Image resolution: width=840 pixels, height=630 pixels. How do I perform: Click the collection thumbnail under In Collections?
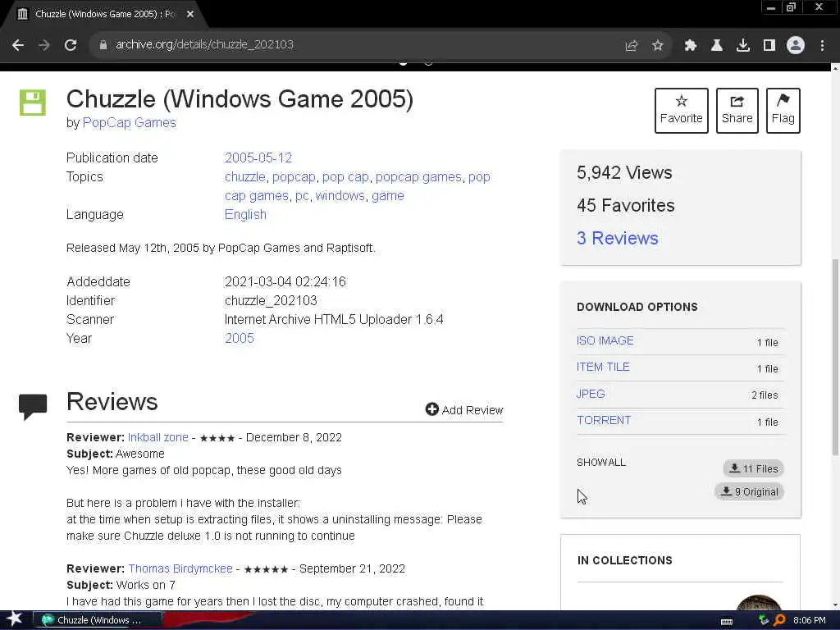[759, 602]
